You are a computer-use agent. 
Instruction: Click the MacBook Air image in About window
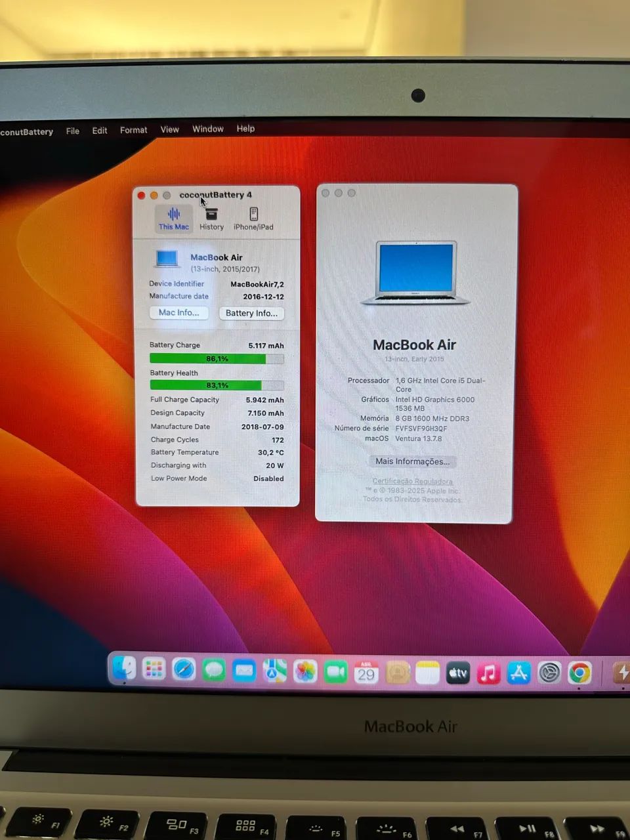(415, 272)
